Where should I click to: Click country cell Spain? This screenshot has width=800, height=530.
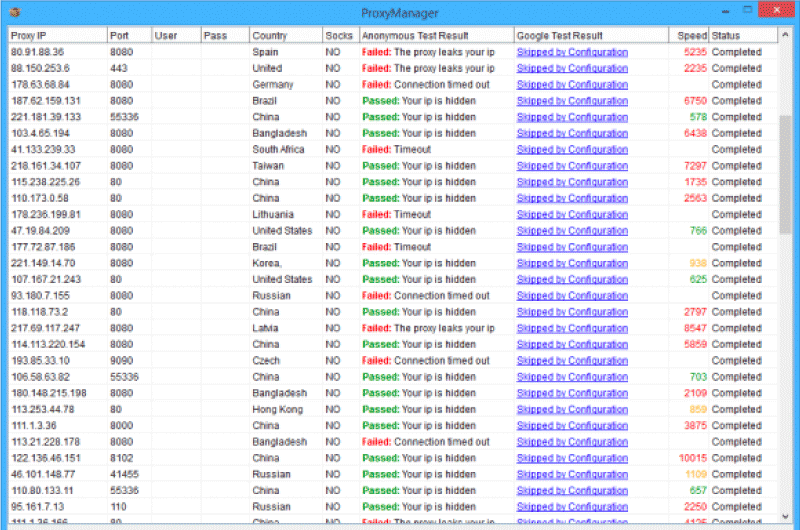tap(265, 52)
